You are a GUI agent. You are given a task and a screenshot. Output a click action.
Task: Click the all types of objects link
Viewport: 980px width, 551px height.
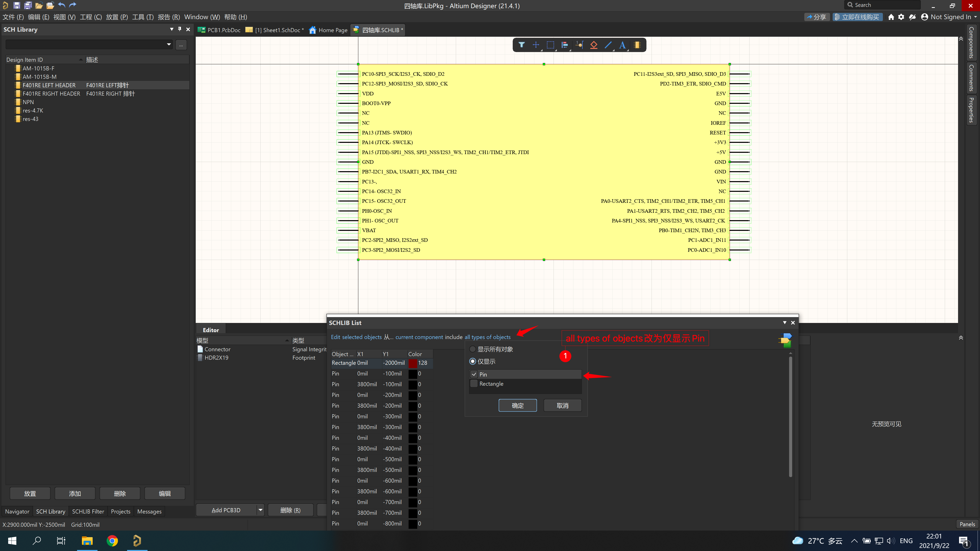(x=487, y=337)
